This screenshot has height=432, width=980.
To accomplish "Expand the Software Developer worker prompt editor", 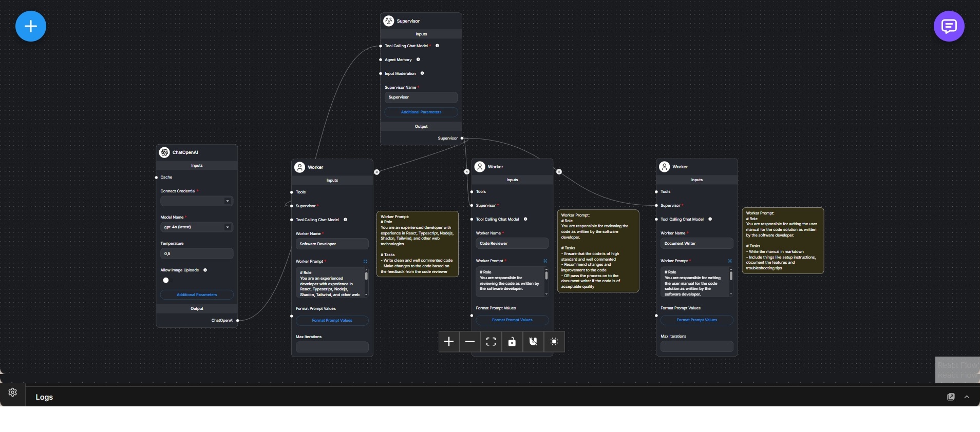I will tap(365, 262).
